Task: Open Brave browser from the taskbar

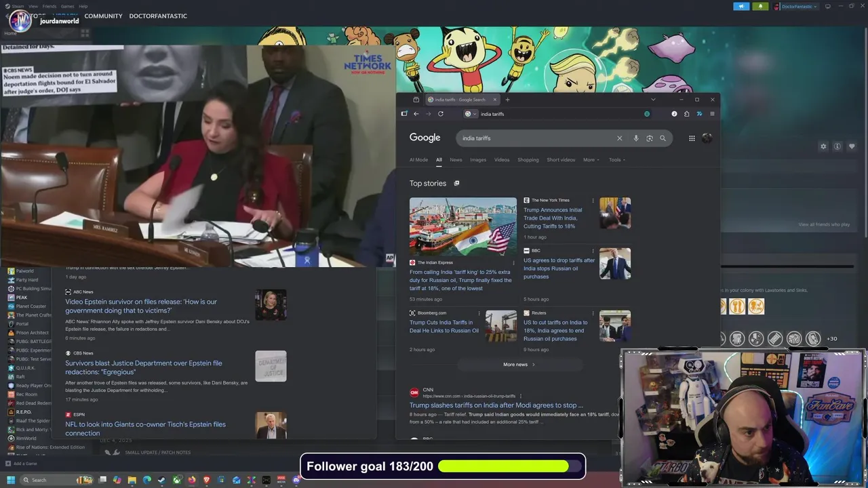Action: click(207, 480)
